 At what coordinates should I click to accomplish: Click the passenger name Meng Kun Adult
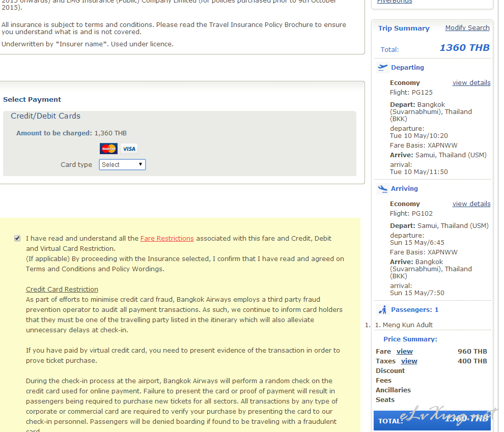pos(408,325)
